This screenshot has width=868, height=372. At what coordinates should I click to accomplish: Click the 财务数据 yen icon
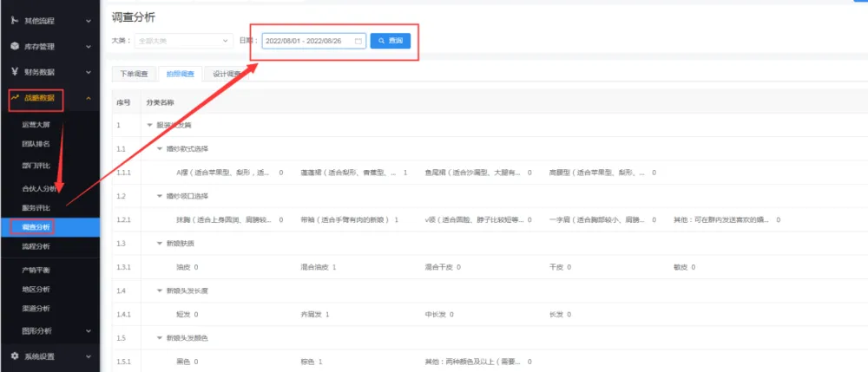[x=15, y=72]
